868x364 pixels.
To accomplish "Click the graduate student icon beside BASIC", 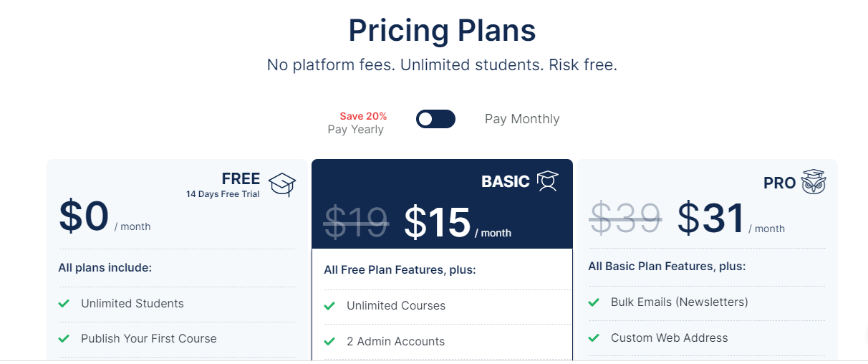I will pos(548,182).
